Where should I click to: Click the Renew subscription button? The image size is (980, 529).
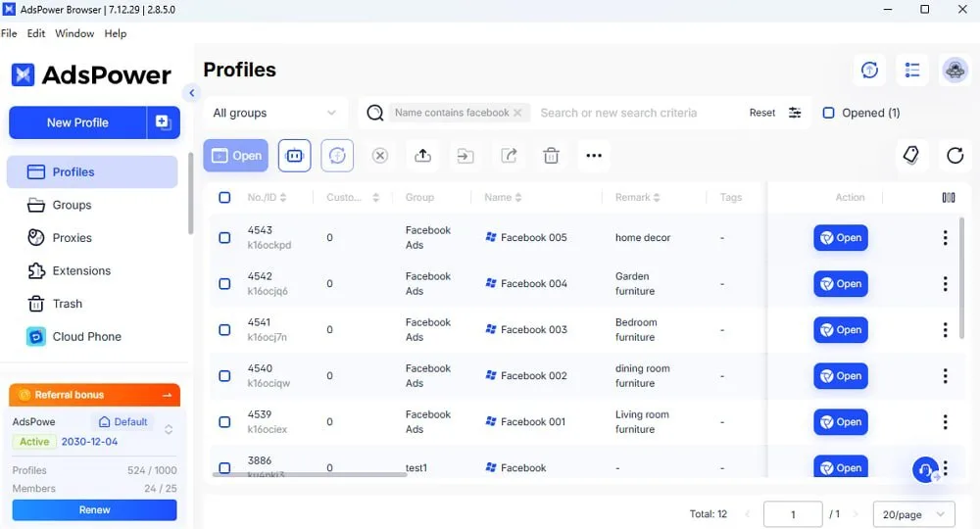(x=94, y=509)
